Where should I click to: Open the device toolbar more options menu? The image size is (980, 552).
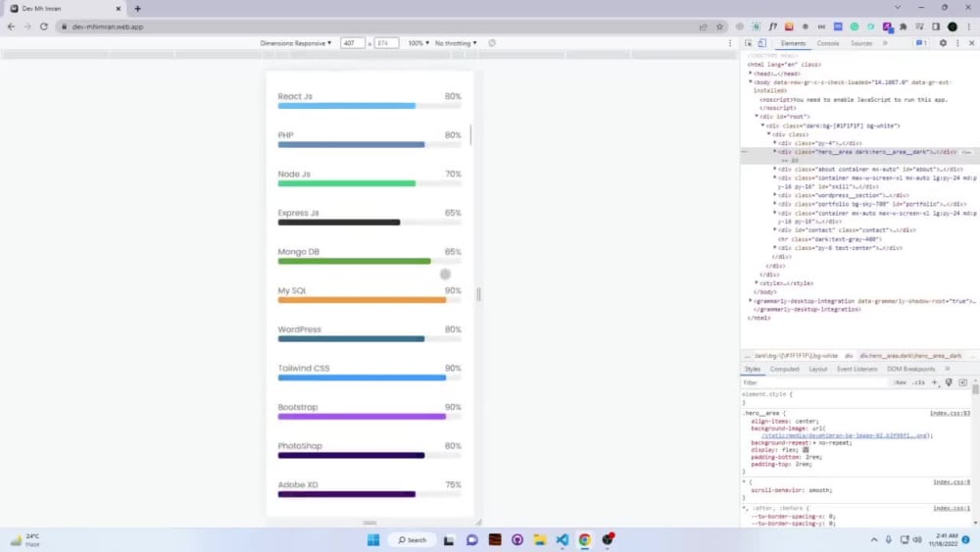click(730, 43)
